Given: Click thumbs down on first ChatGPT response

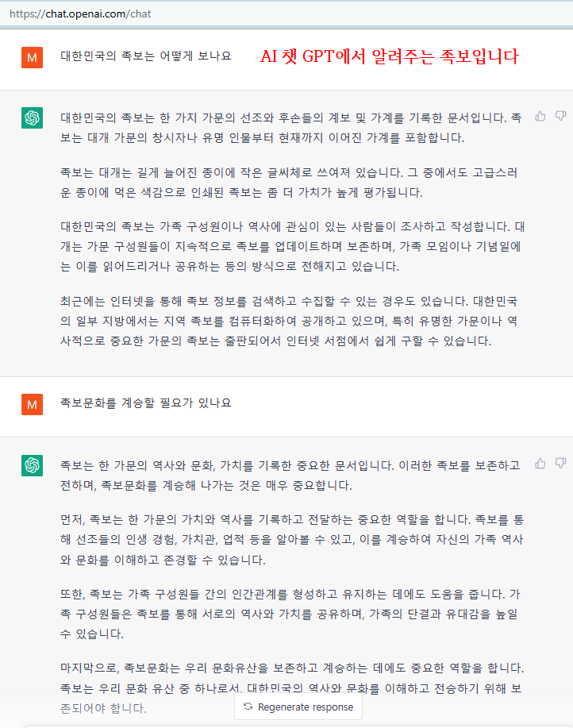Looking at the screenshot, I should coord(560,116).
